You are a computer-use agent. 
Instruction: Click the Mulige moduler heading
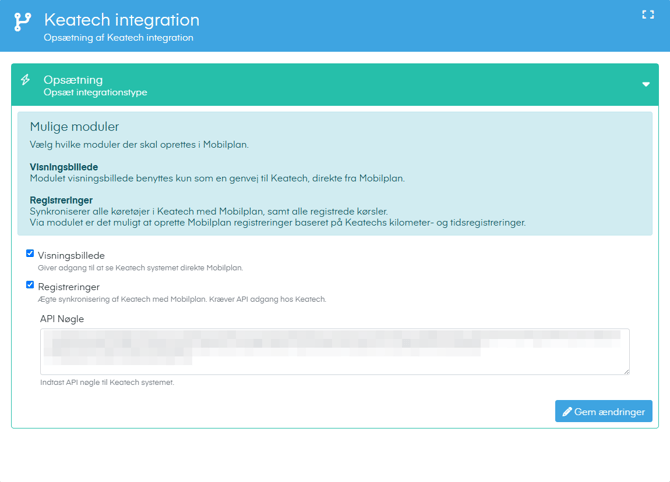click(74, 126)
